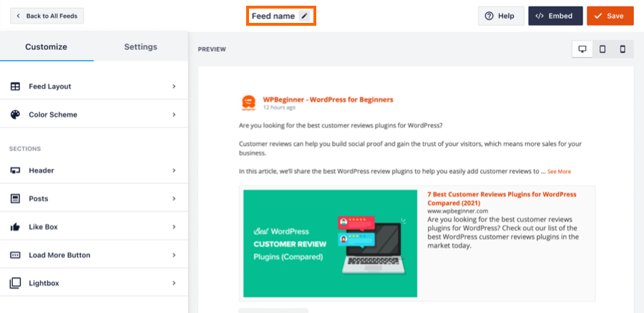Image resolution: width=644 pixels, height=313 pixels.
Task: Click the pencil icon beside Feed name
Action: [x=304, y=16]
